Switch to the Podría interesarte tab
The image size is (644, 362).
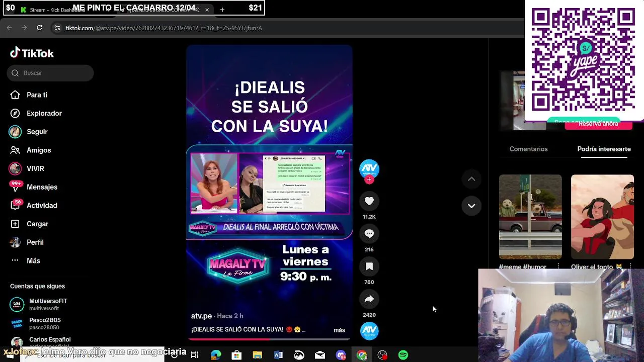604,149
